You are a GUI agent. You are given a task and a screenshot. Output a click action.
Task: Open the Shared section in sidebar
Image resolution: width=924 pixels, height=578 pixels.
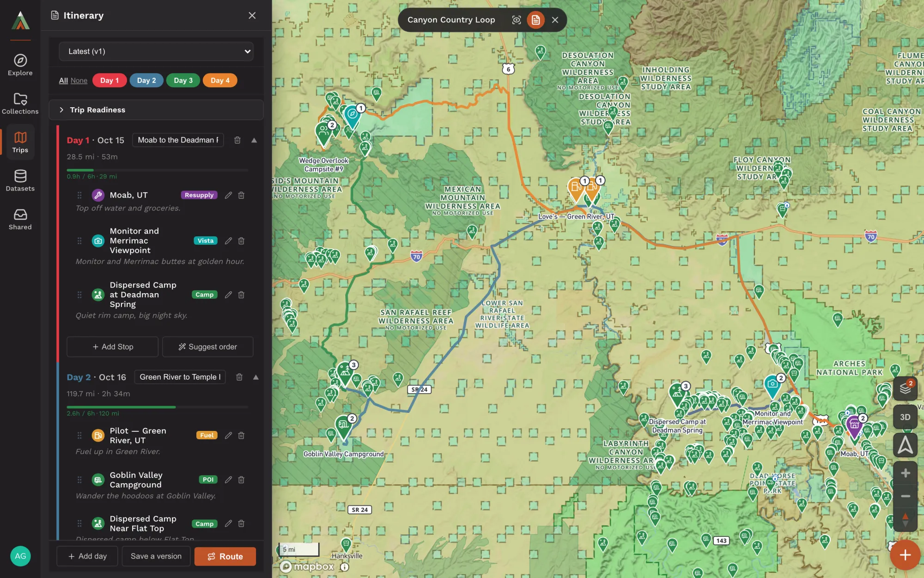pyautogui.click(x=20, y=219)
